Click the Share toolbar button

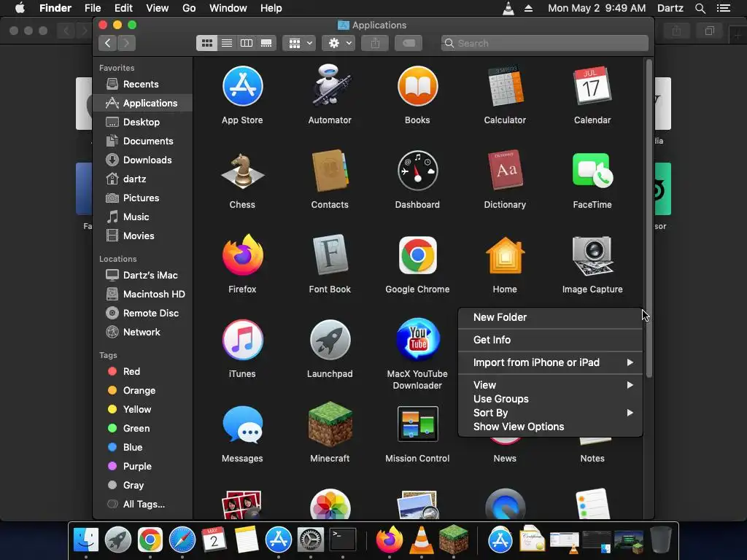(375, 43)
